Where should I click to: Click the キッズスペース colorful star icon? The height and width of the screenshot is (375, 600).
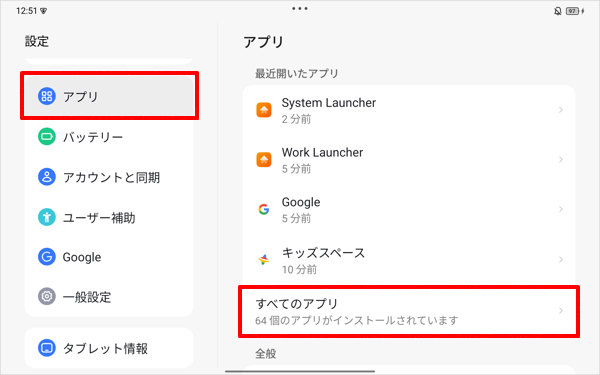coord(264,260)
